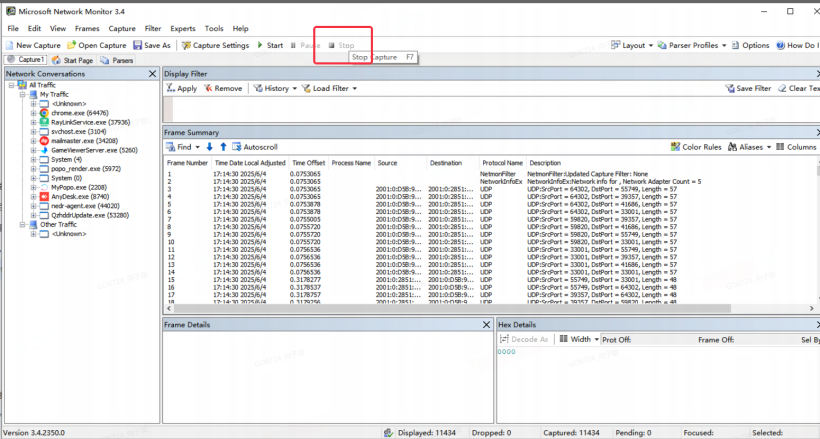
Task: Select the mailmaster.exe red icon
Action: pos(44,141)
